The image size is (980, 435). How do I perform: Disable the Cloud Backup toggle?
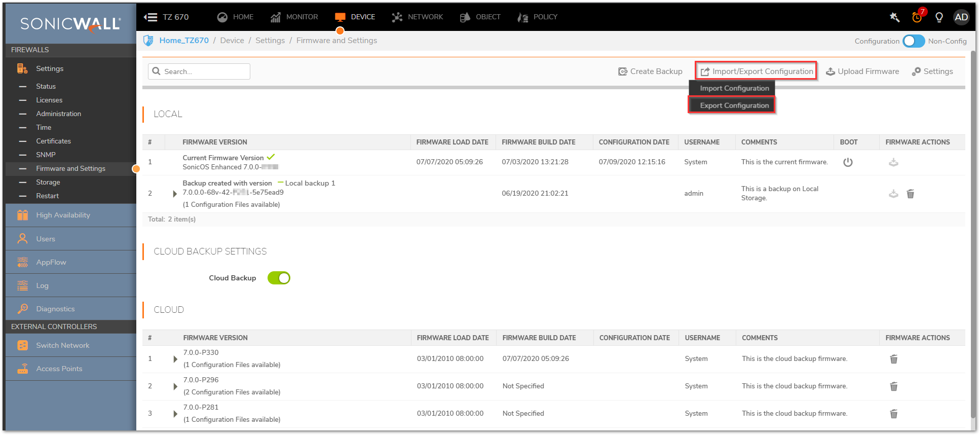point(279,278)
